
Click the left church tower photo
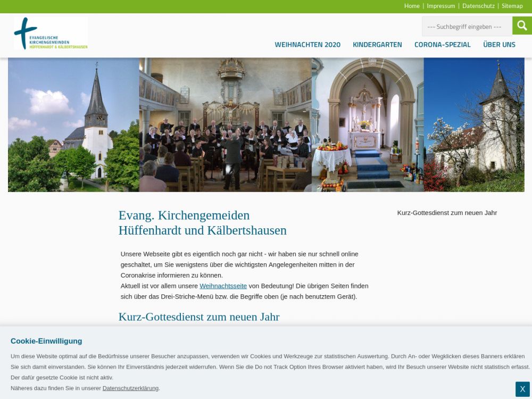click(x=73, y=125)
